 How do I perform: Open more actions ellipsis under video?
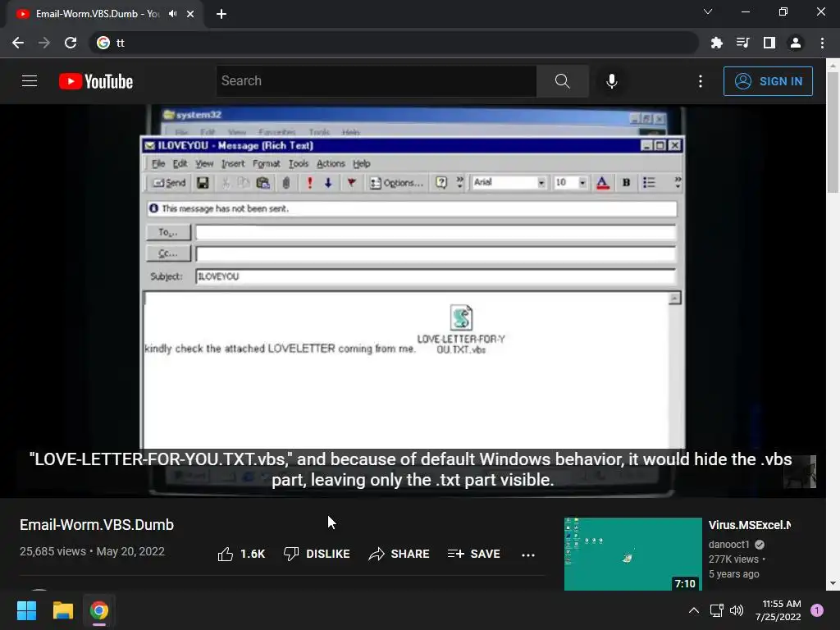coord(528,555)
